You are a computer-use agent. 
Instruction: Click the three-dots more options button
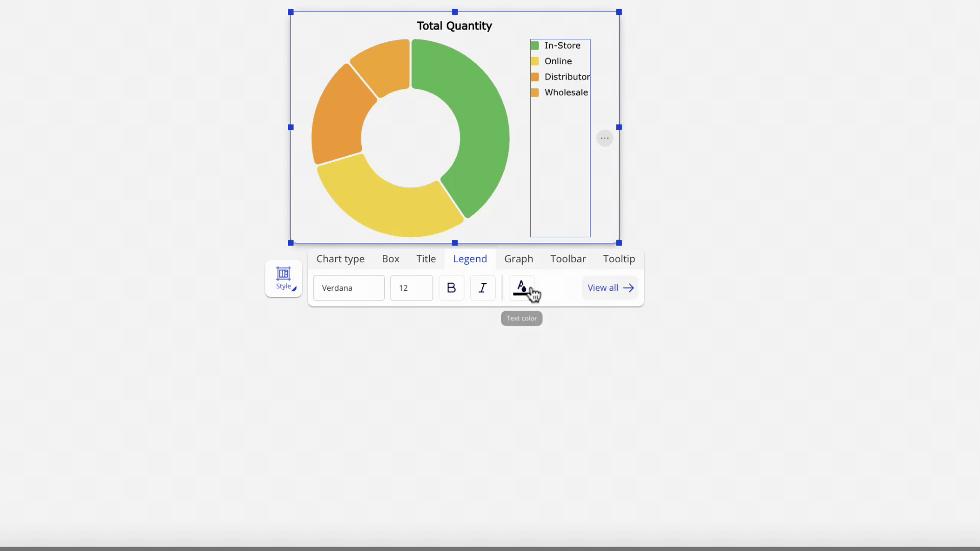tap(604, 138)
